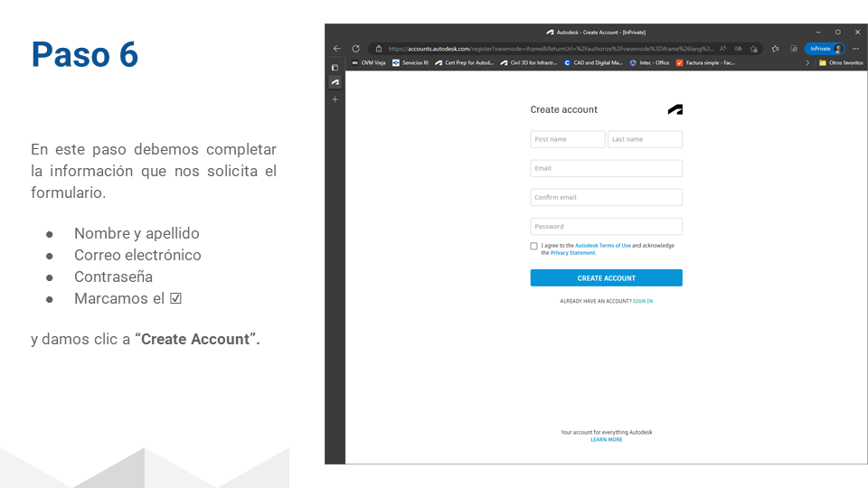Open the Privacy Statement link
Screen dimensions: 868x488
pyautogui.click(x=572, y=253)
